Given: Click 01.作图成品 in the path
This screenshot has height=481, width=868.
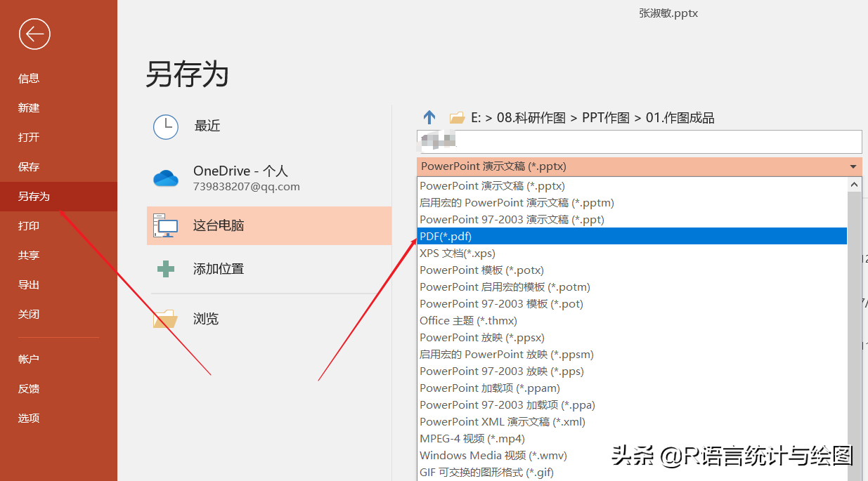Looking at the screenshot, I should click(680, 118).
